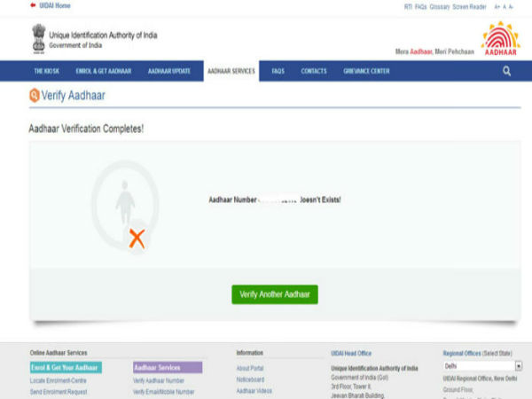532x399 pixels.
Task: Click the orange X failure icon
Action: [x=137, y=238]
